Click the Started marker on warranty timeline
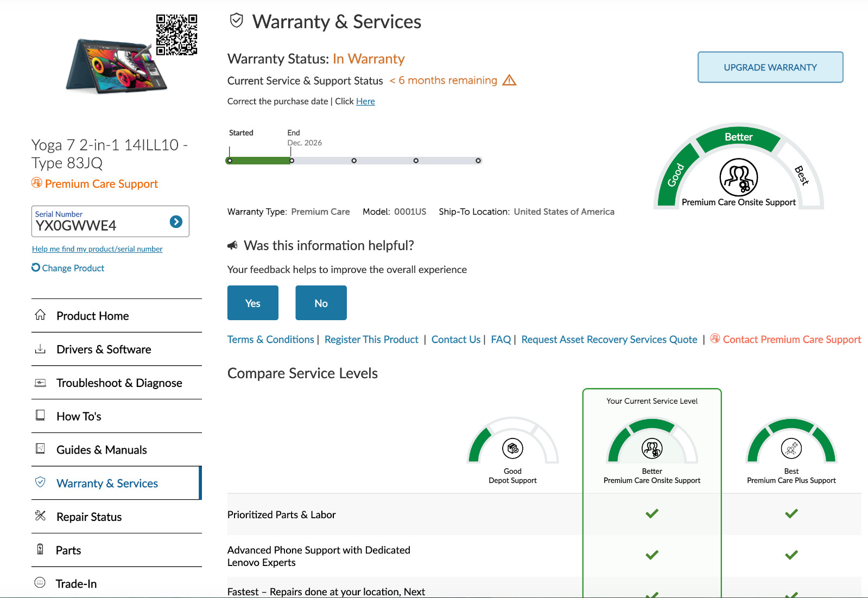The image size is (868, 598). (x=230, y=161)
